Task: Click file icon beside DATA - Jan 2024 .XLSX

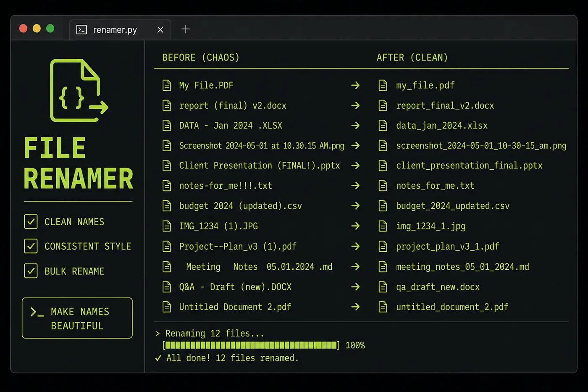Action: (x=167, y=125)
